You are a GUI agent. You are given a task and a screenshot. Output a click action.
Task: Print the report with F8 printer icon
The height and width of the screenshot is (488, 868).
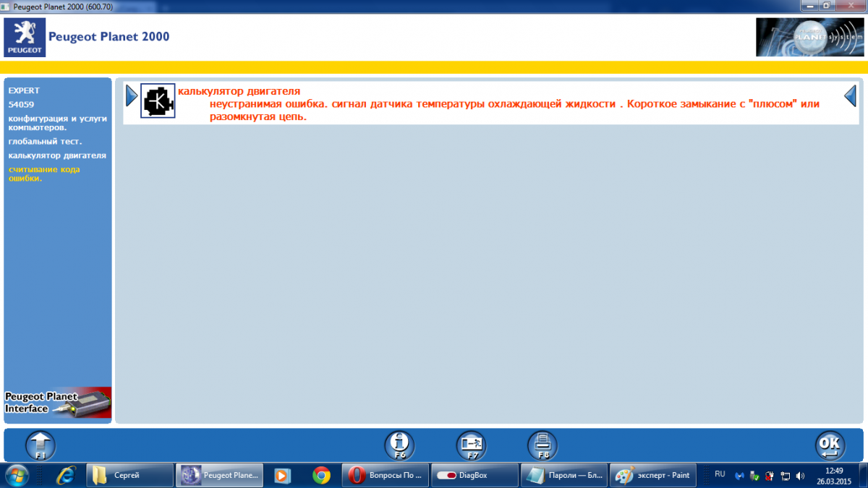click(542, 445)
